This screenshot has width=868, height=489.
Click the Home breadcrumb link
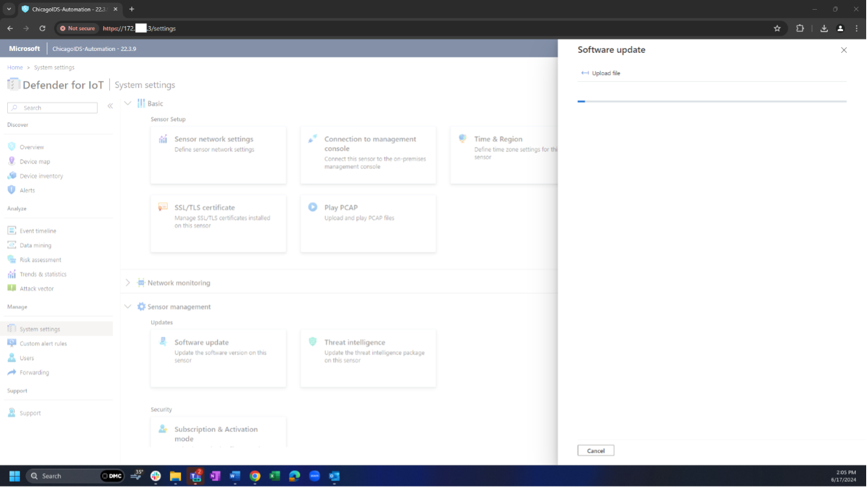click(15, 67)
